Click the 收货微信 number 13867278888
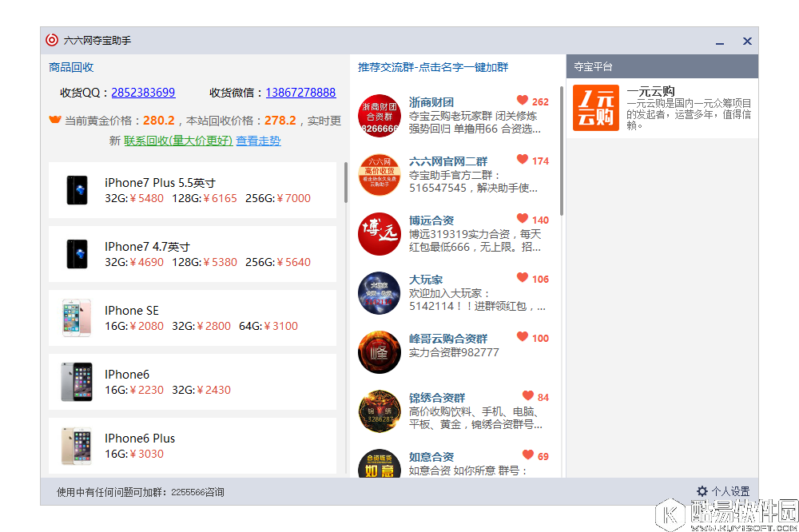 [301, 93]
